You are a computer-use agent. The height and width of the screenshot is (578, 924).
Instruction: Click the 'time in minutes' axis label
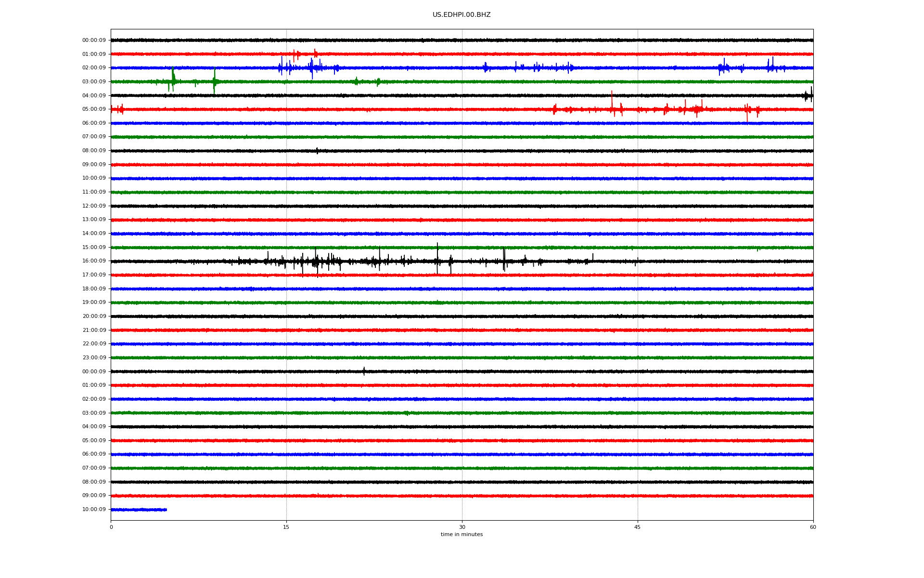click(461, 534)
